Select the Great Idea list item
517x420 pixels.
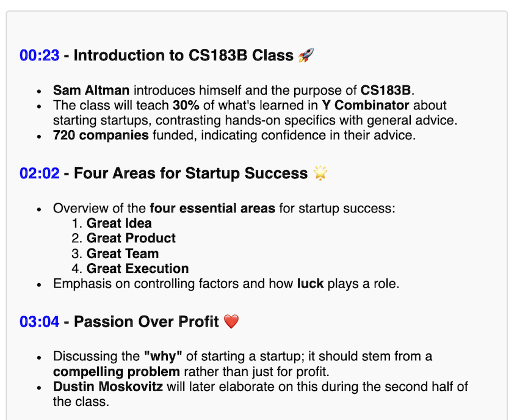coord(119,223)
